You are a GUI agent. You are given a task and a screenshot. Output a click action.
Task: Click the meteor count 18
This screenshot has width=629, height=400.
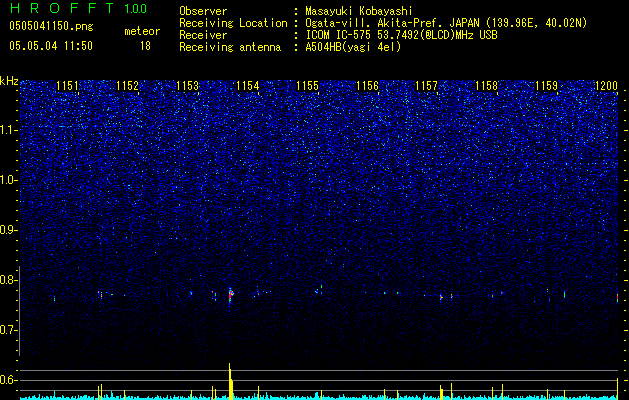click(x=145, y=46)
